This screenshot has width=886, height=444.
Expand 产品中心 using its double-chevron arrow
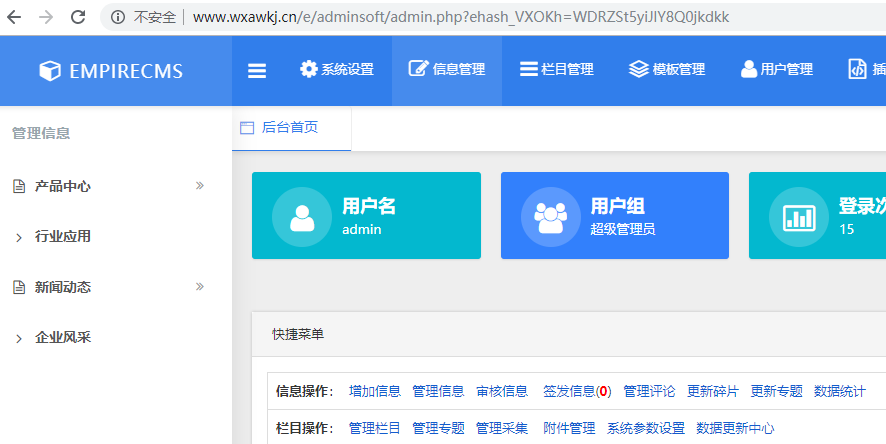click(x=199, y=186)
